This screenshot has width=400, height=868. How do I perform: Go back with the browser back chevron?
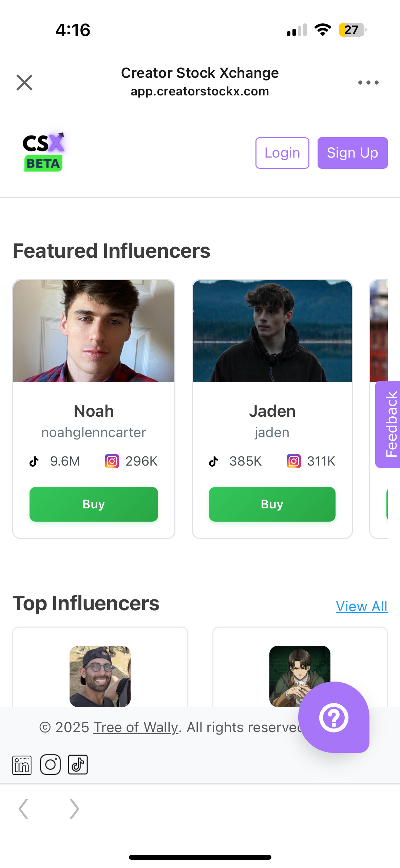(23, 809)
